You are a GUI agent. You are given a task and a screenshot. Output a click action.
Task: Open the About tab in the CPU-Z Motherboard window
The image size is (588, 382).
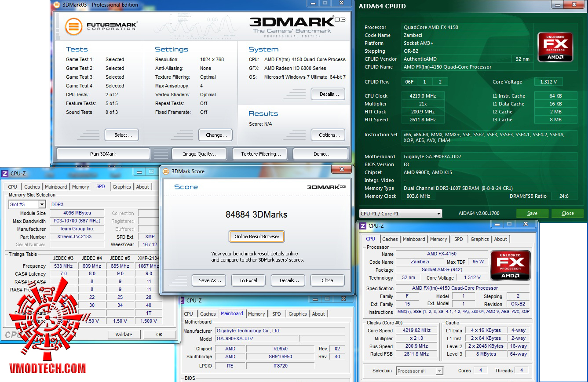tap(318, 314)
